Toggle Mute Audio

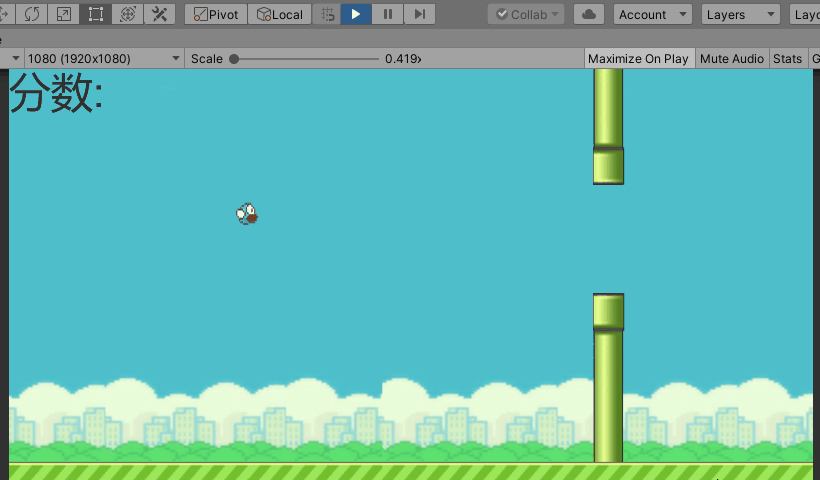(732, 59)
